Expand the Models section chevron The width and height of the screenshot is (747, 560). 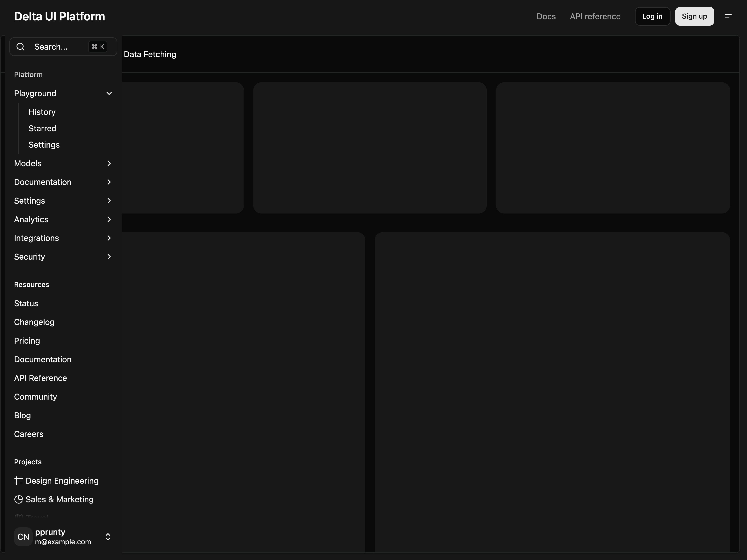click(109, 163)
